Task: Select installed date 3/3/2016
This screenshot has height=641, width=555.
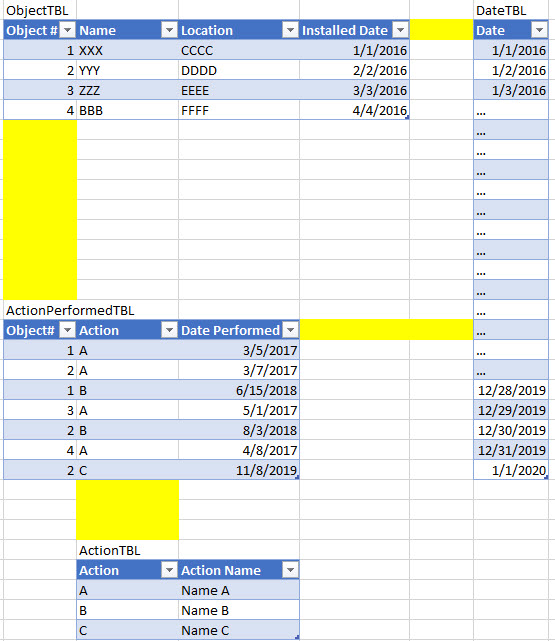Action: point(354,90)
